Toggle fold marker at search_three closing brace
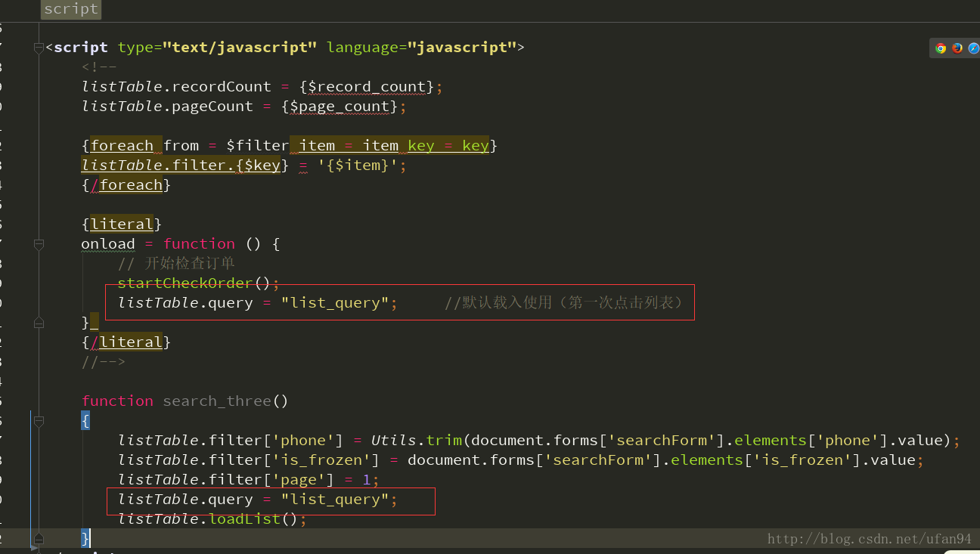 tap(38, 539)
